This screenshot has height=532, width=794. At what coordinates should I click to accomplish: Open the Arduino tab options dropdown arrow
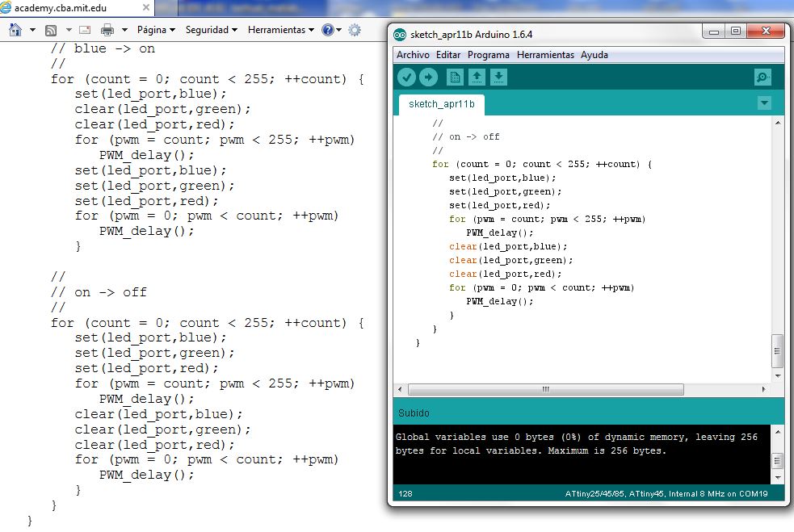tap(764, 103)
